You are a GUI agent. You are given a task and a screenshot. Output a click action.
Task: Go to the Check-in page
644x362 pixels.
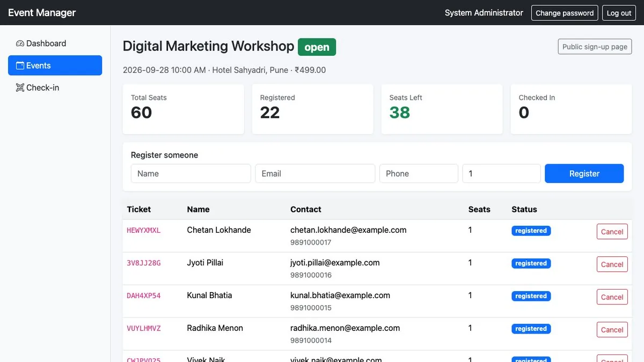55,87
